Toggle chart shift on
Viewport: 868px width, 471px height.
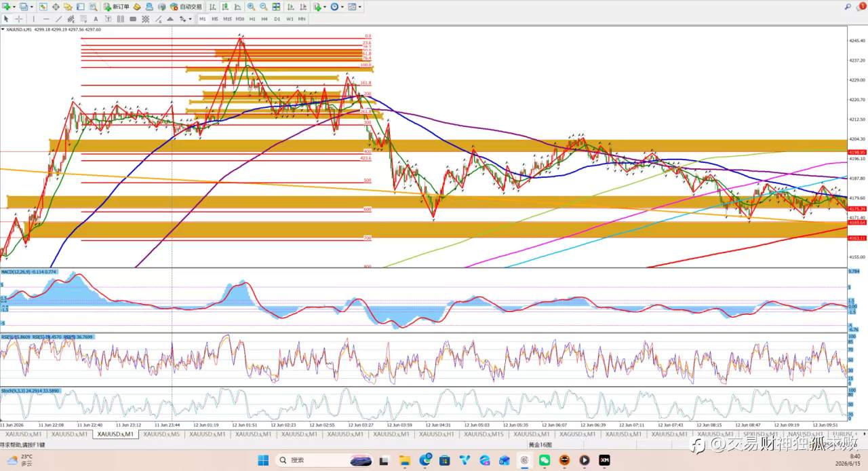pos(302,7)
